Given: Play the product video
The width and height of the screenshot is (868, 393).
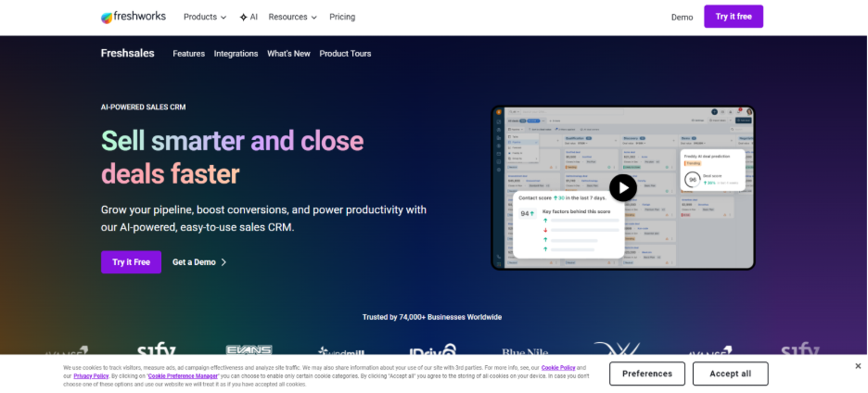Looking at the screenshot, I should tap(623, 188).
